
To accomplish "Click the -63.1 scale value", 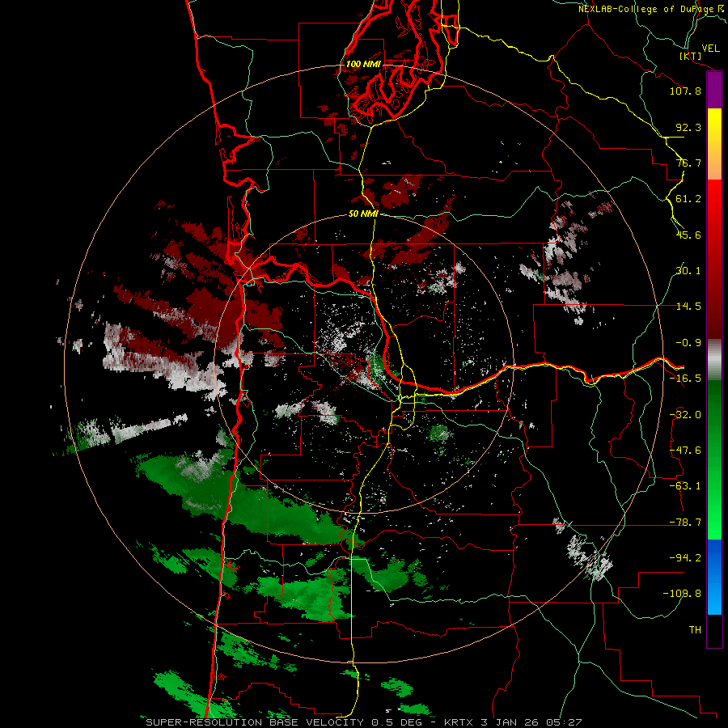I will point(685,486).
